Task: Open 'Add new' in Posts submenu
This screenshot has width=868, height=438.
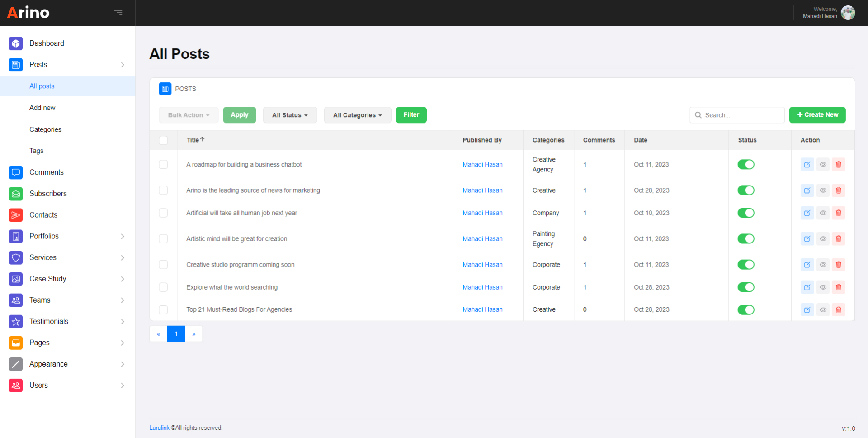Action: point(42,108)
